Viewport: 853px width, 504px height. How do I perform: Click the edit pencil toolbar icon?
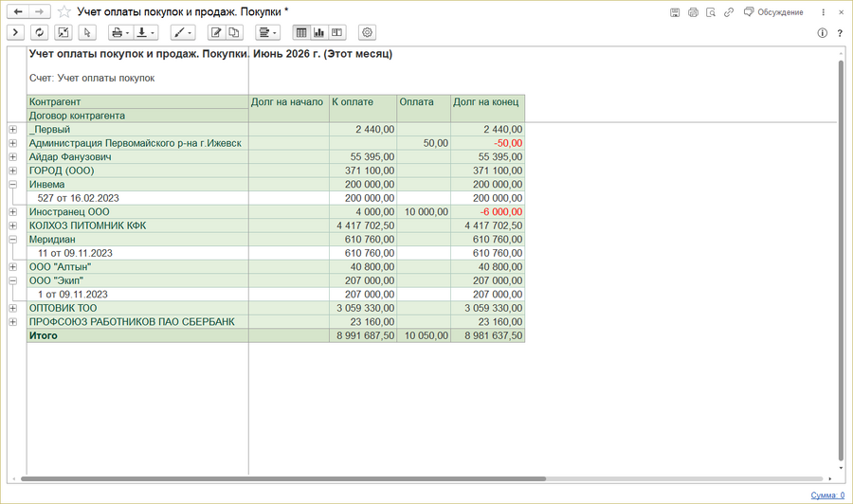point(216,32)
